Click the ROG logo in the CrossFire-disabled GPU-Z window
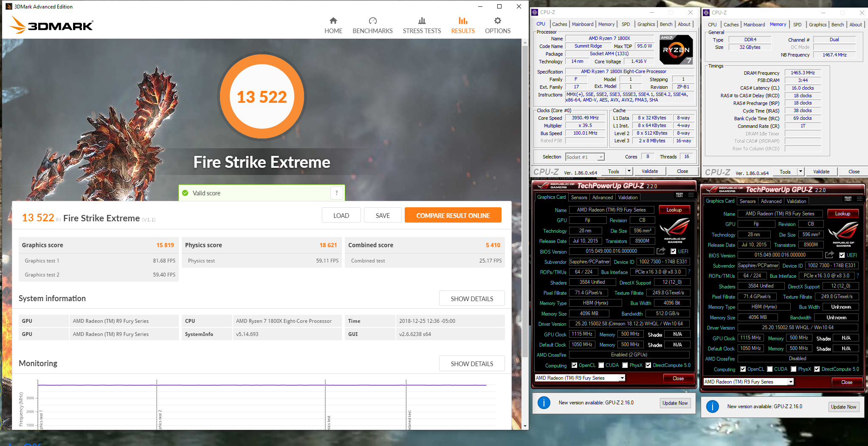 coord(843,234)
